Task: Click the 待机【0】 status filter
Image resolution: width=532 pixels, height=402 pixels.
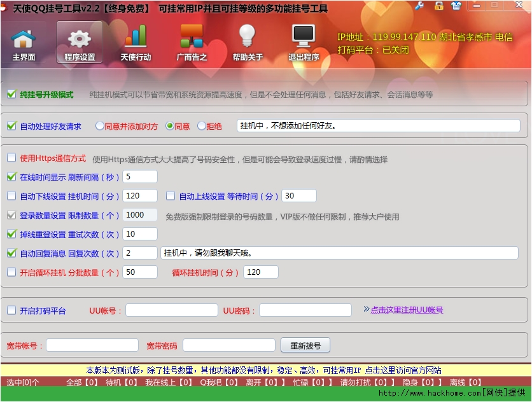Action: pyautogui.click(x=122, y=383)
